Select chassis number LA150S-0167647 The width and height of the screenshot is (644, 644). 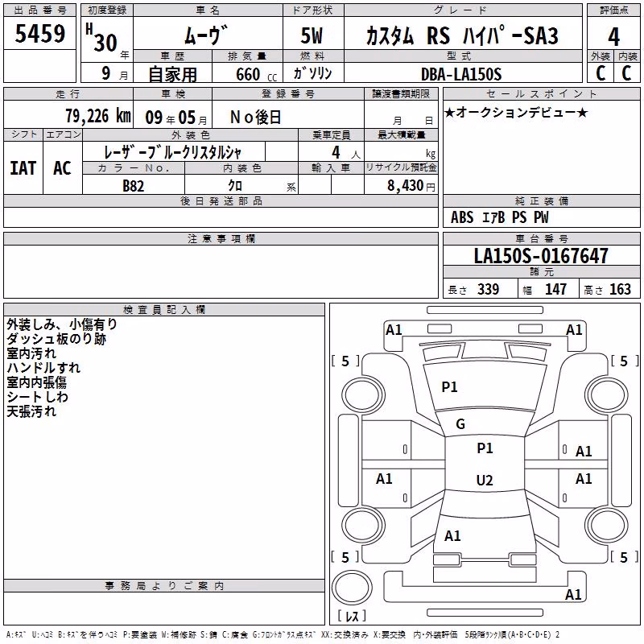pos(541,255)
